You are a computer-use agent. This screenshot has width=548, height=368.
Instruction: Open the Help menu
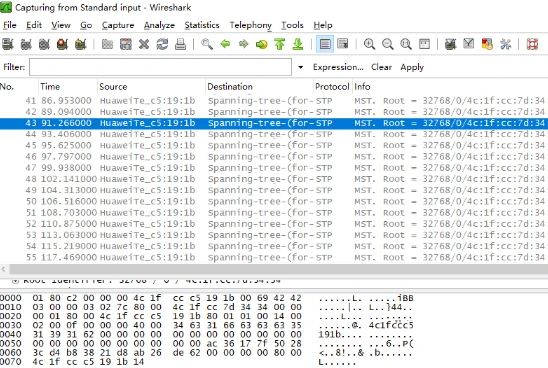coord(323,25)
